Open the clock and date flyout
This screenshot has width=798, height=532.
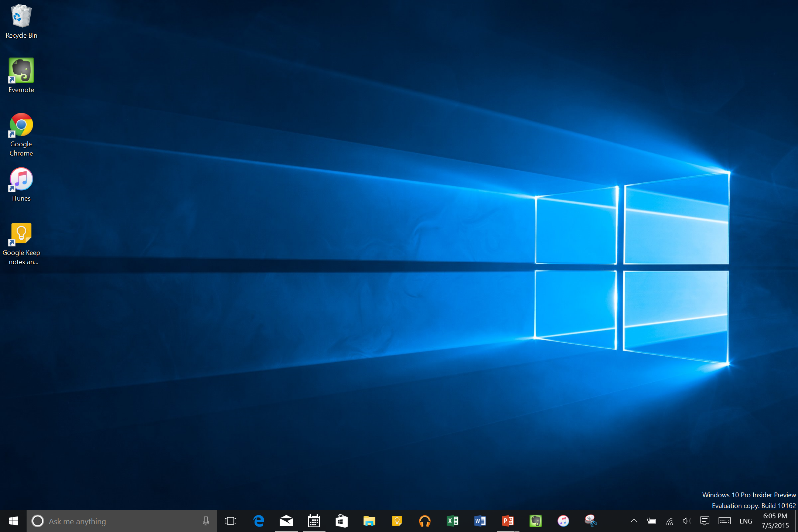(775, 521)
